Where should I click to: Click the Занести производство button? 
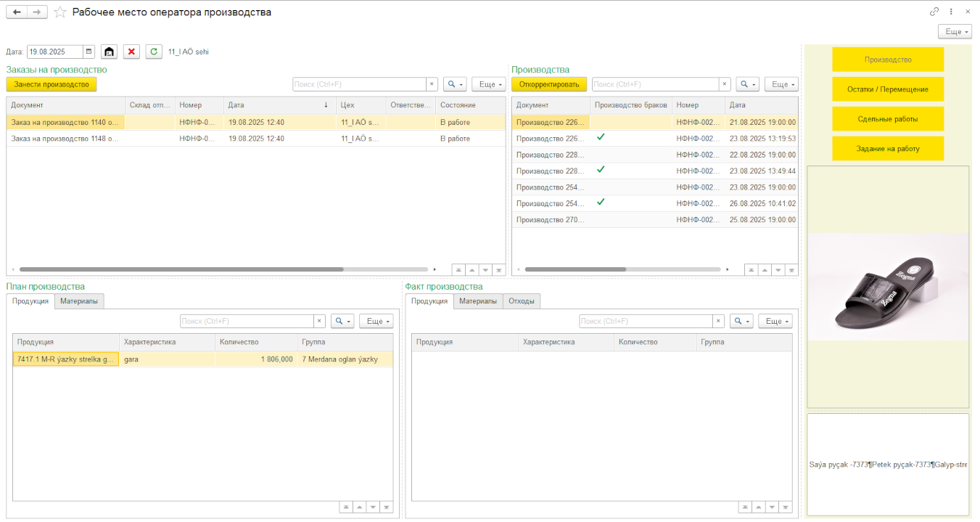coord(52,84)
